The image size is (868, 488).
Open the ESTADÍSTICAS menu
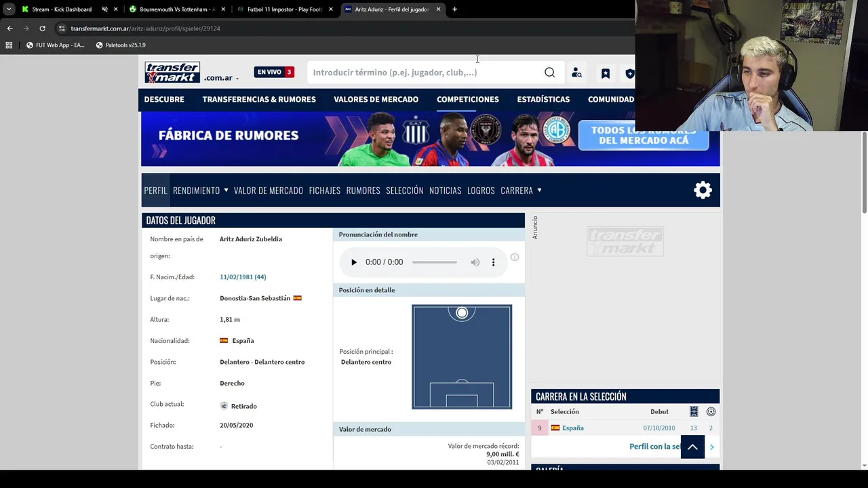pos(543,100)
